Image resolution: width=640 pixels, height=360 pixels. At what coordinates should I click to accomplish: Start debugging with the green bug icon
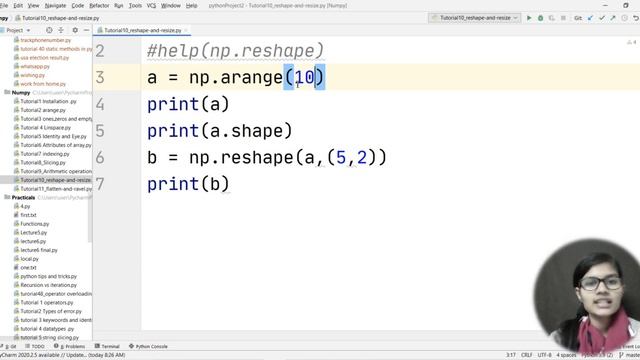coord(540,18)
